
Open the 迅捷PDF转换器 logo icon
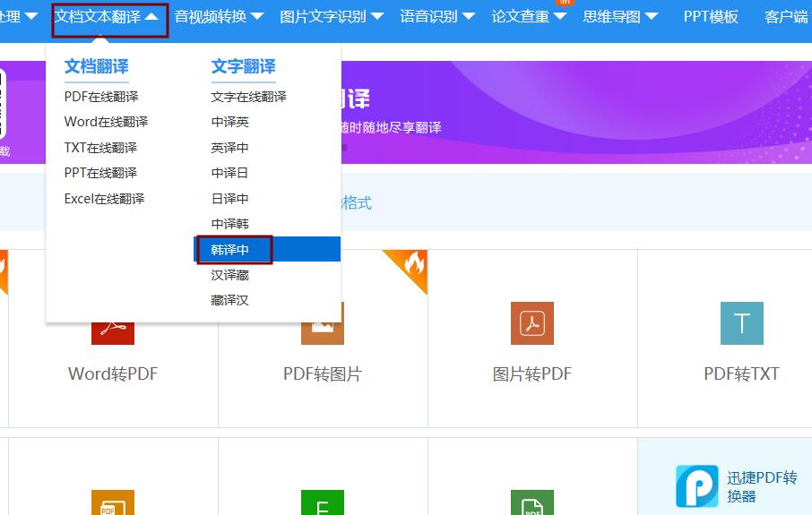[697, 486]
